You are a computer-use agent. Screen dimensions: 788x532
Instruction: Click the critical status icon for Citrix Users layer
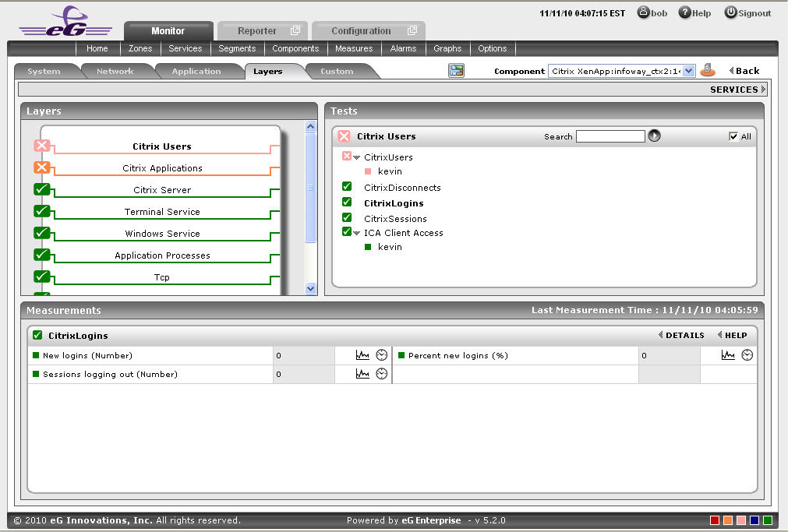click(x=42, y=146)
